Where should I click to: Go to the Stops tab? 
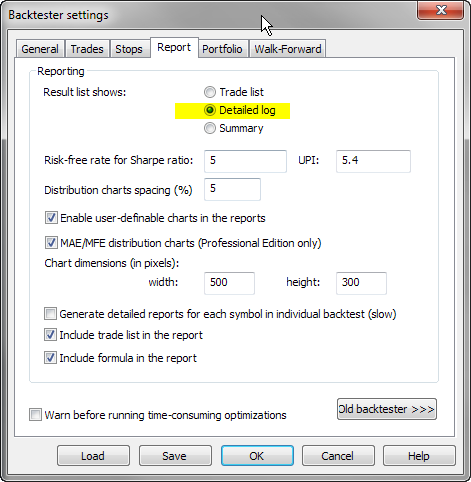(x=129, y=49)
